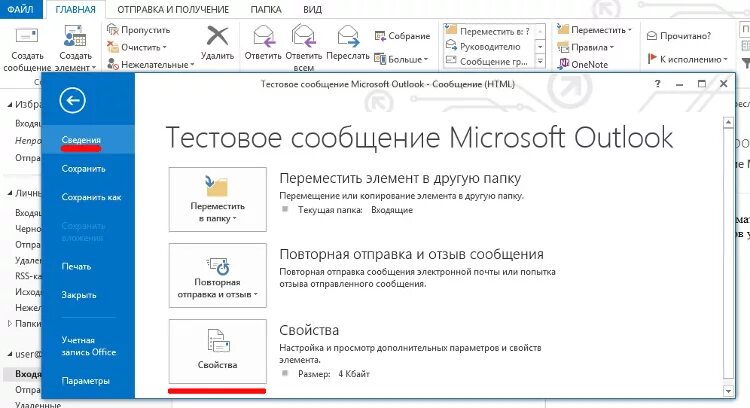Switch to the ГЛАВНАЯ tab

75,10
